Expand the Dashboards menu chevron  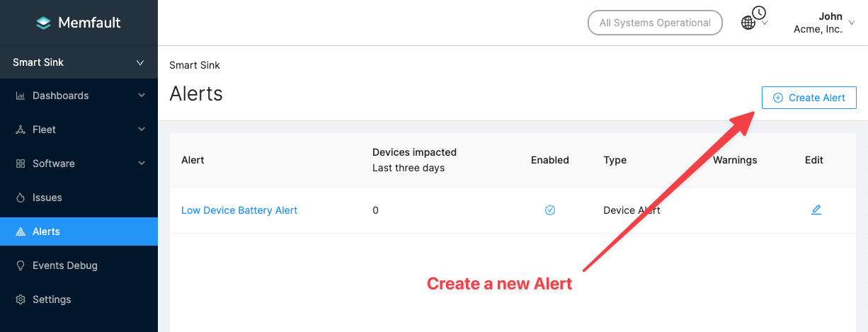pyautogui.click(x=142, y=96)
